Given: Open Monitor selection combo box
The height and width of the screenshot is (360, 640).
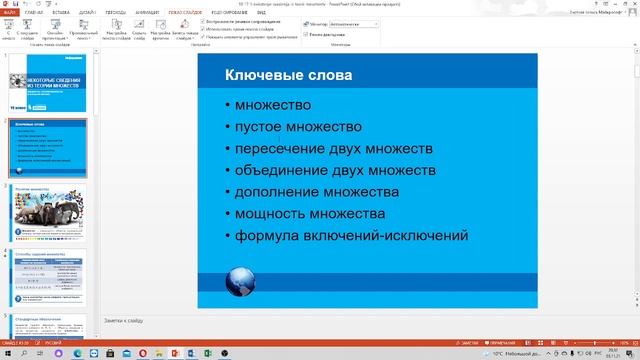Looking at the screenshot, I should click(x=353, y=24).
